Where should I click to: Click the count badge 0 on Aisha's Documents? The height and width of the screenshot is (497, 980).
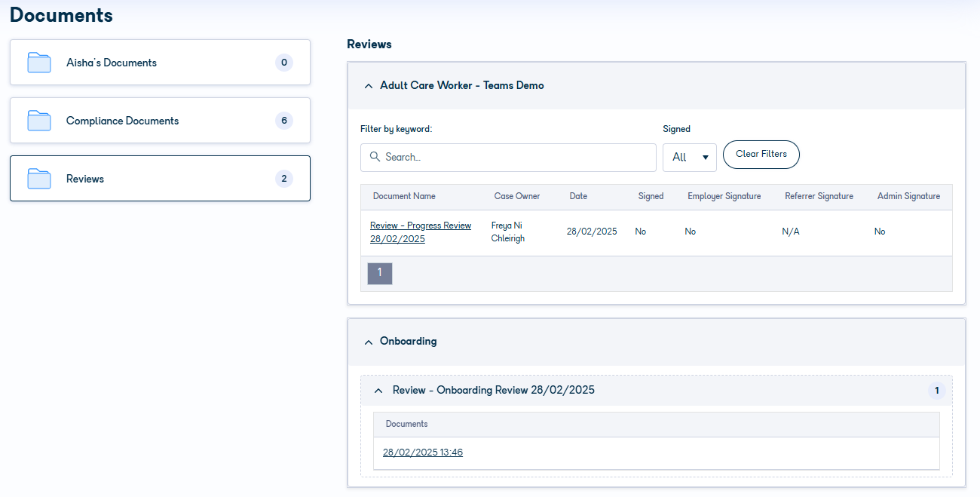[x=284, y=63]
